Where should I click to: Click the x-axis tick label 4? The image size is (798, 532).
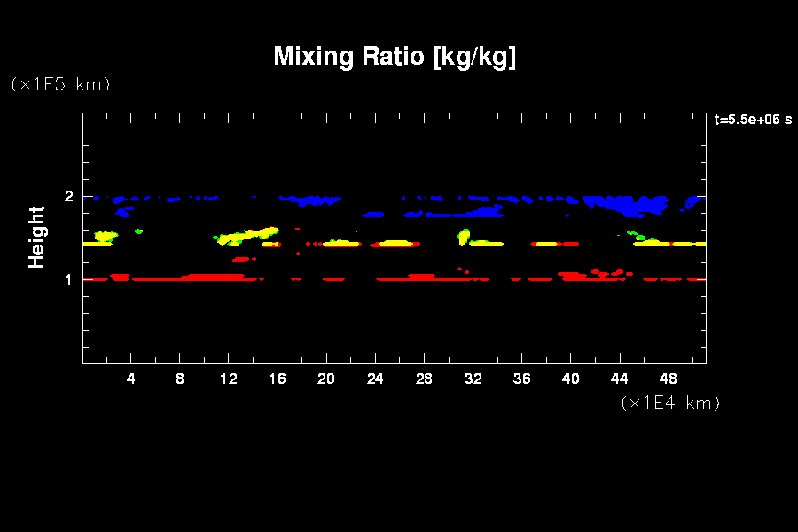[131, 379]
